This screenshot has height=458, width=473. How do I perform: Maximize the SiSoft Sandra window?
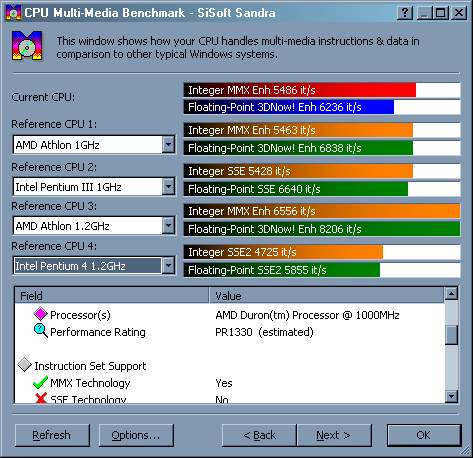[x=441, y=13]
